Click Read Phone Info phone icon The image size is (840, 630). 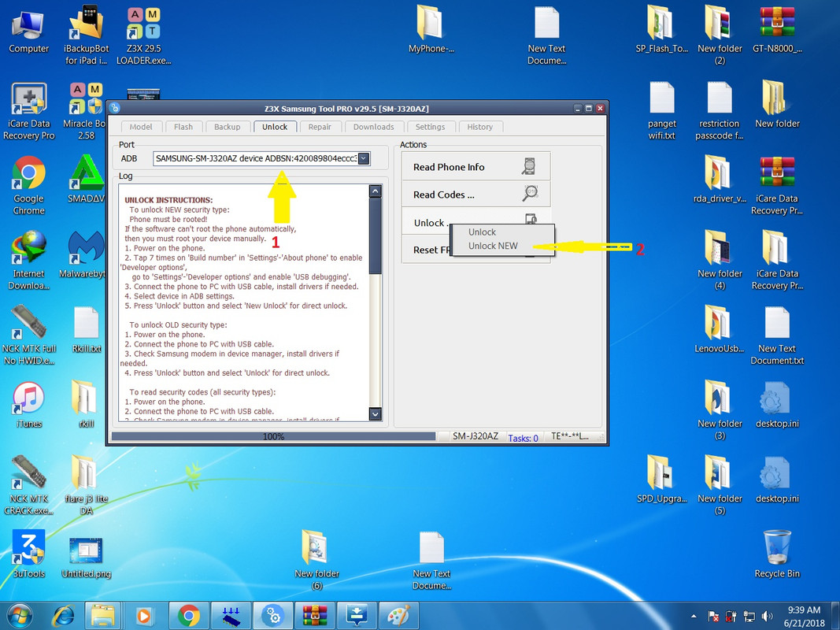529,167
